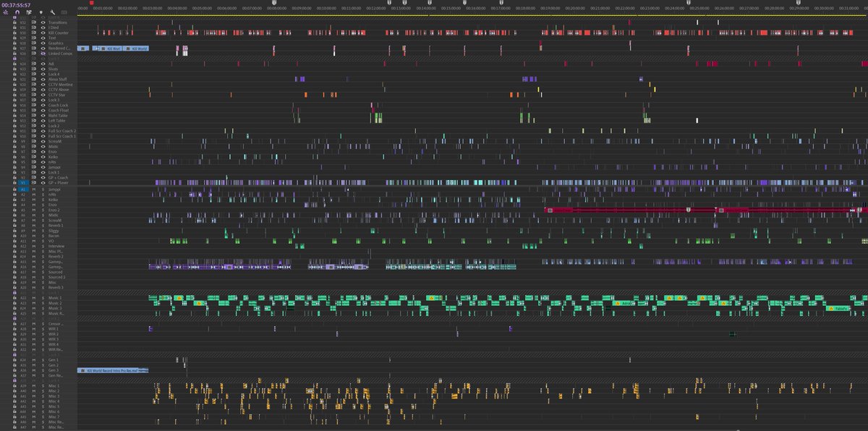
Task: Show the Linked Comps track with eye icon
Action: [x=43, y=54]
